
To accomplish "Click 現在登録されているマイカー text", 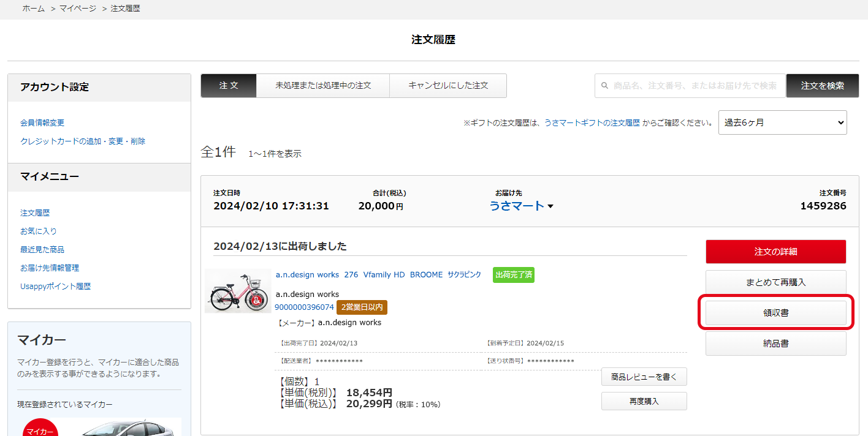I will [65, 404].
